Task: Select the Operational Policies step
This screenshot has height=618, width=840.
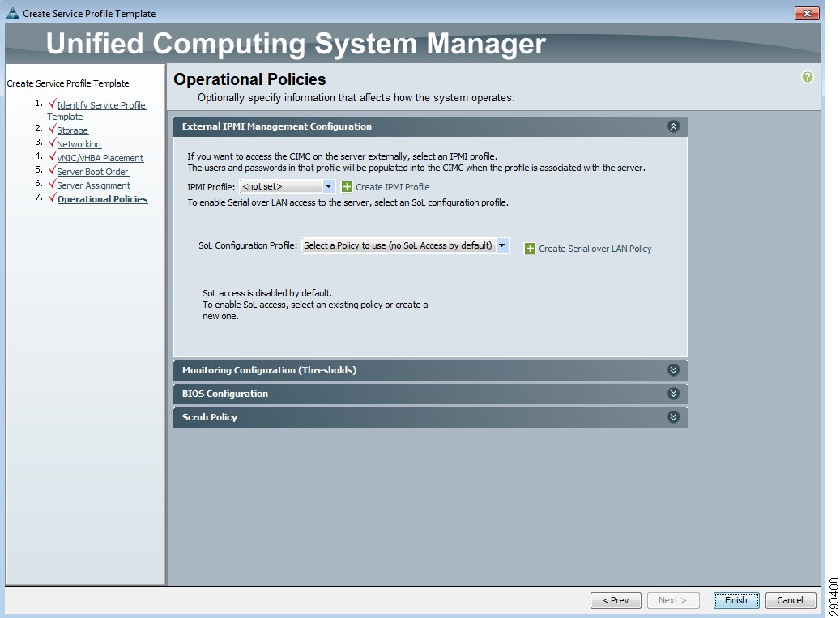Action: coord(102,199)
